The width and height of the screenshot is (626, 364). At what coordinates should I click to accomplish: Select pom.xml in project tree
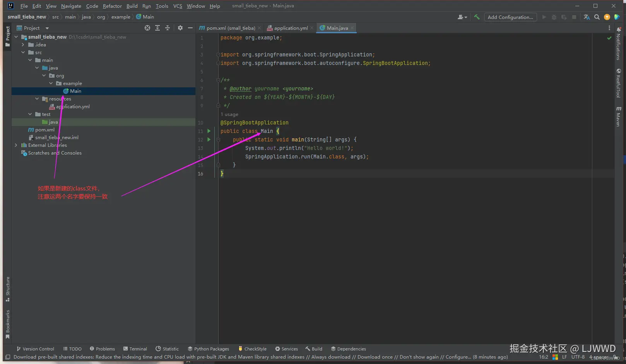[x=44, y=130]
